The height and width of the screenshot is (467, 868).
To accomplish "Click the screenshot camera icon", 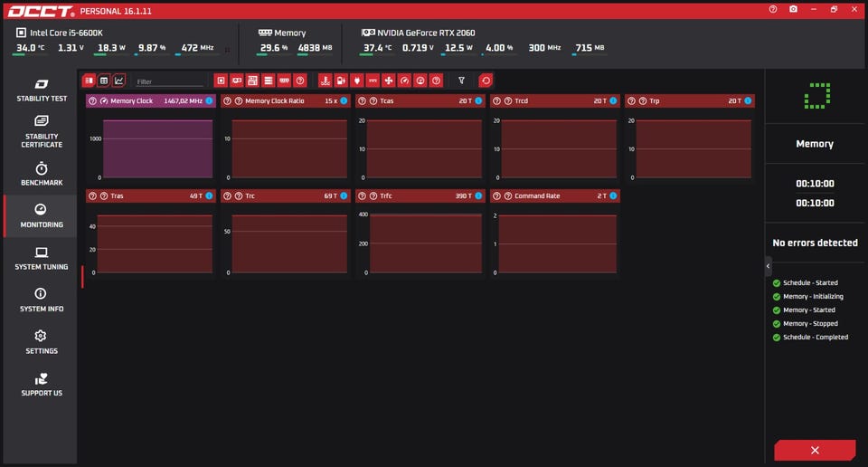I will pos(793,9).
